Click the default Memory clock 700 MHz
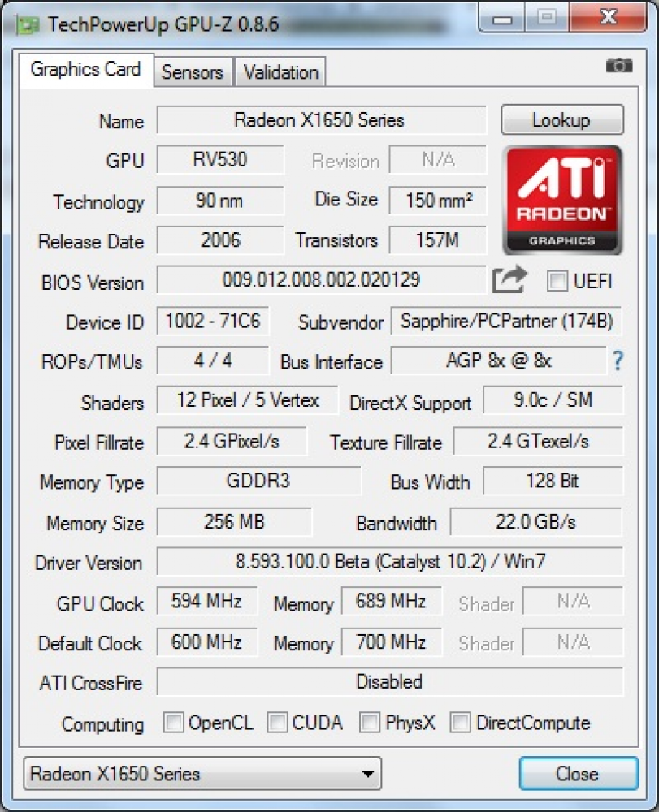Viewport: 659px width, 812px height. 391,642
